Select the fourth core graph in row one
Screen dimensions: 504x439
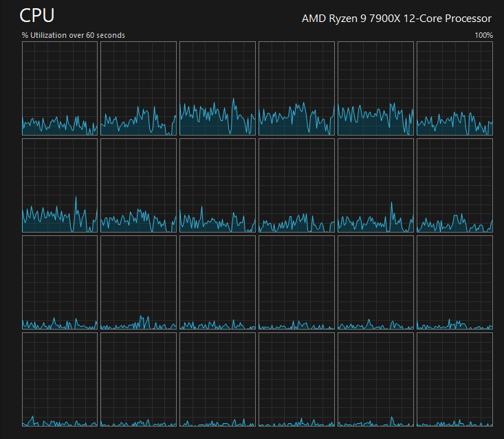[x=296, y=89]
